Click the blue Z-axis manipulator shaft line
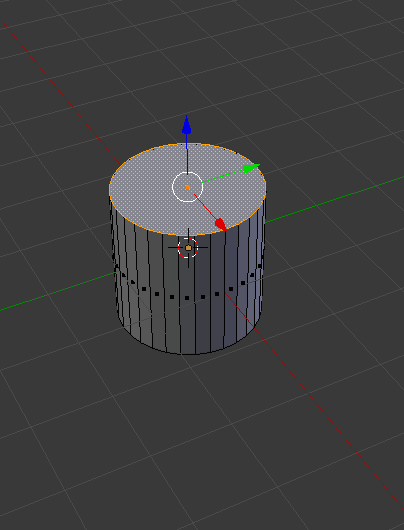This screenshot has height=530, width=404. coord(187,154)
